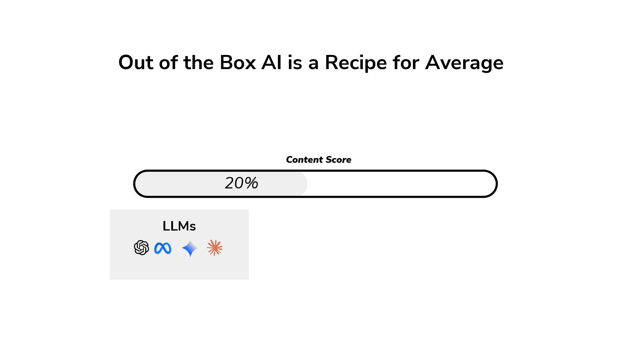
Task: Click the word the in the headline
Action: 199,63
